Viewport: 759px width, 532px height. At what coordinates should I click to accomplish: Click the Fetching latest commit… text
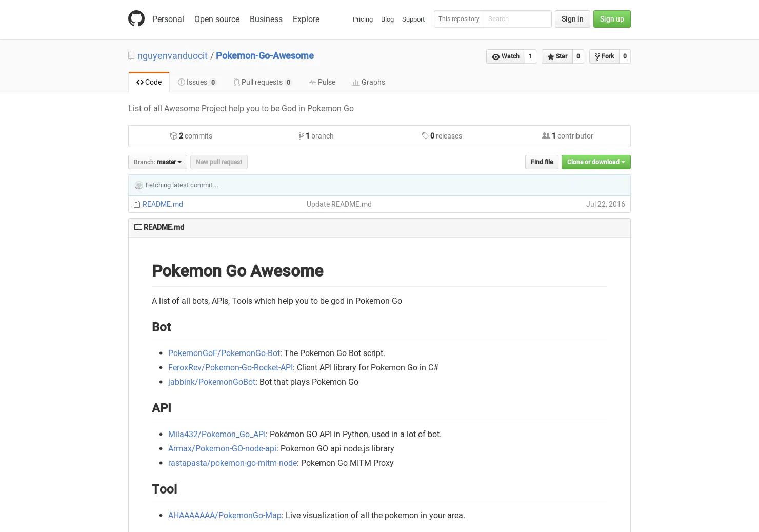pyautogui.click(x=182, y=185)
